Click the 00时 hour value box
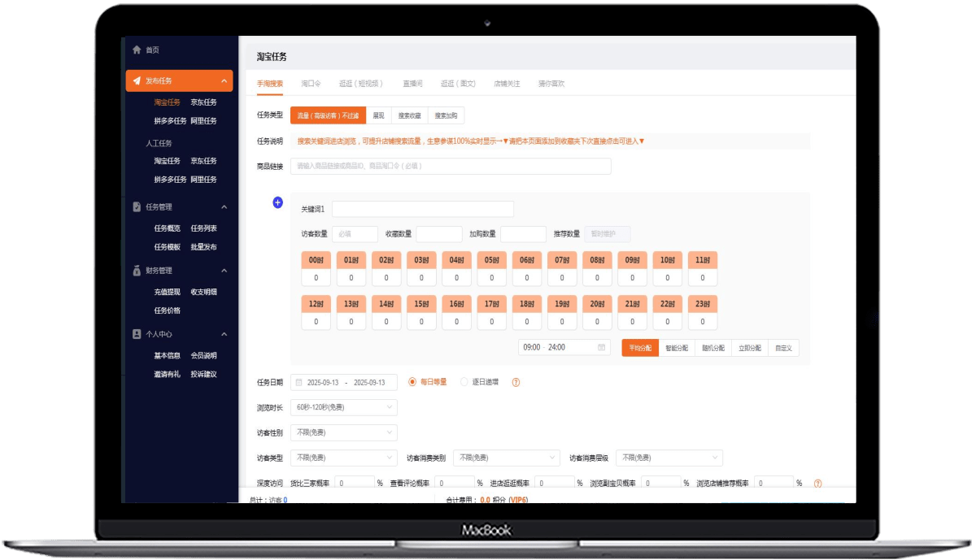This screenshot has width=976, height=560. click(x=316, y=278)
